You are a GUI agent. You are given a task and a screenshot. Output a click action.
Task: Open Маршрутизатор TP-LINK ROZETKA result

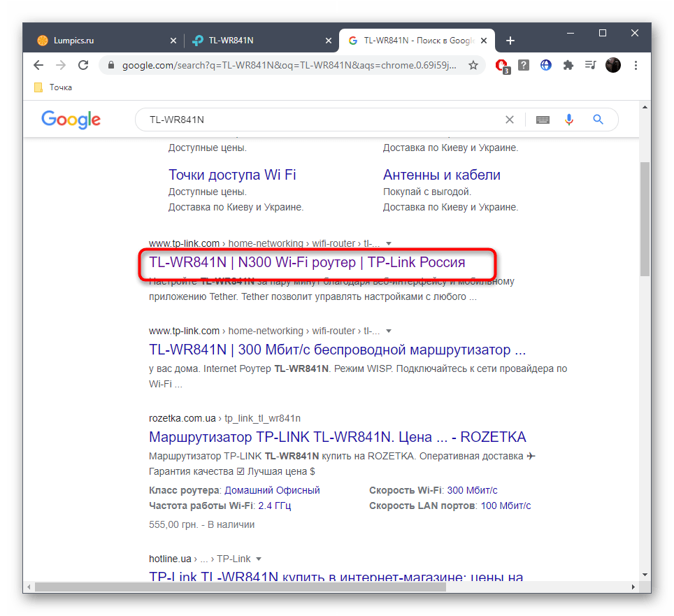[x=338, y=437]
